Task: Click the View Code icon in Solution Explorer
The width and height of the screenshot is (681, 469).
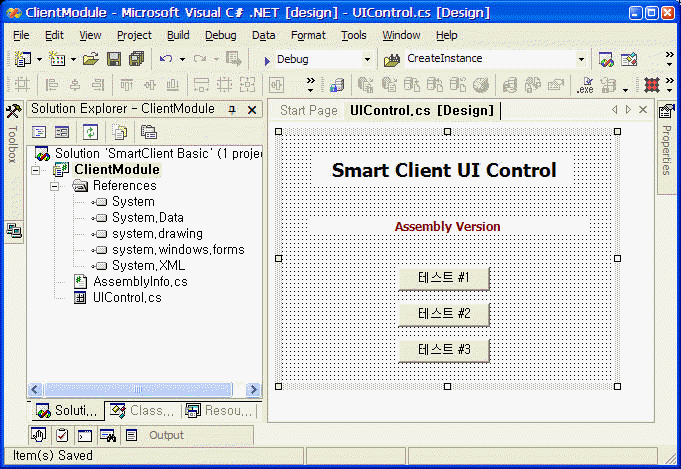Action: tap(39, 132)
